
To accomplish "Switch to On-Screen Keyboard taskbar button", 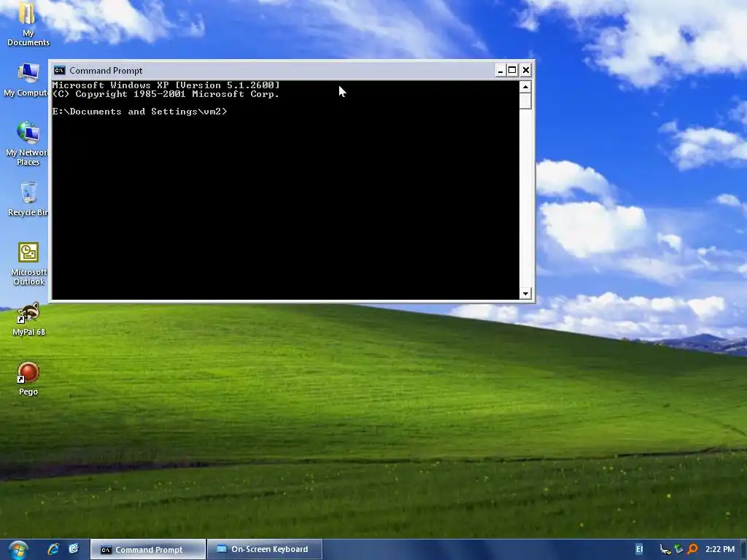I will (265, 550).
